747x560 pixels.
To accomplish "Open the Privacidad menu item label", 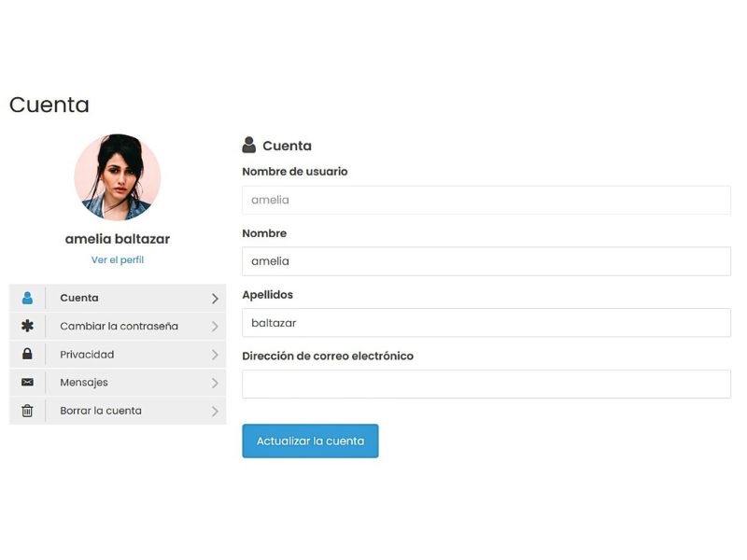I will click(x=87, y=355).
